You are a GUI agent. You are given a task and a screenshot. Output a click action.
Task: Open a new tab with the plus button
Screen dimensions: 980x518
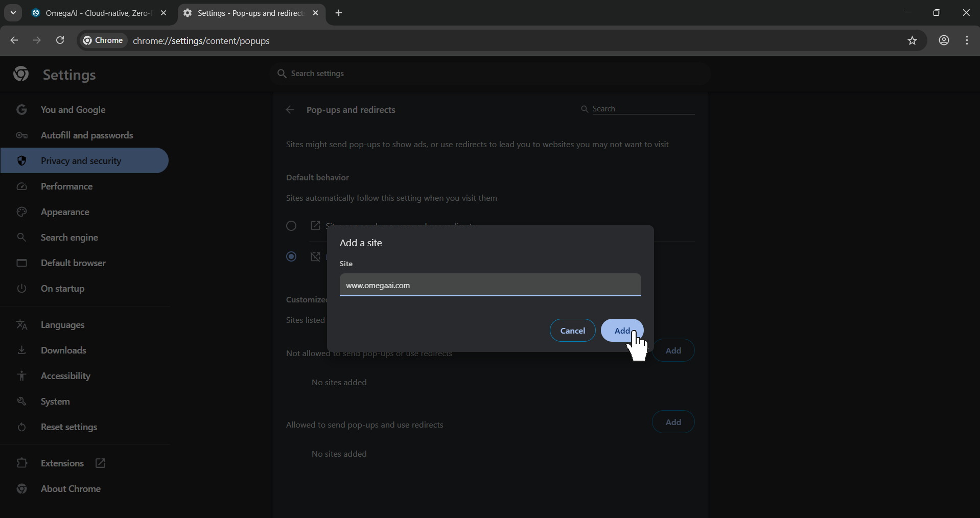click(339, 13)
